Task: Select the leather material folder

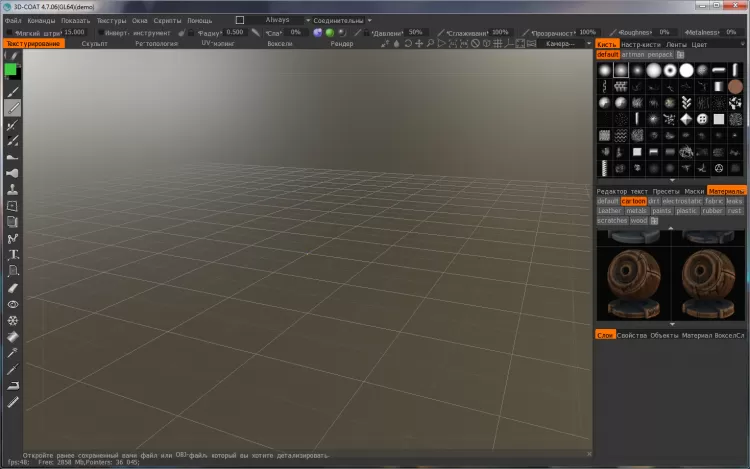Action: point(609,211)
